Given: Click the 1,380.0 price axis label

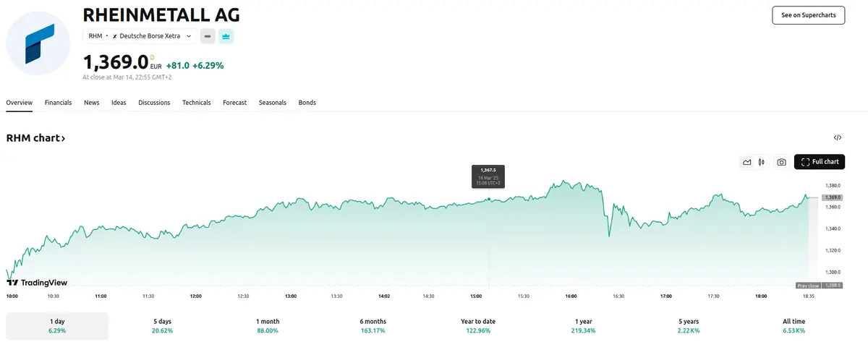Looking at the screenshot, I should pyautogui.click(x=832, y=185).
